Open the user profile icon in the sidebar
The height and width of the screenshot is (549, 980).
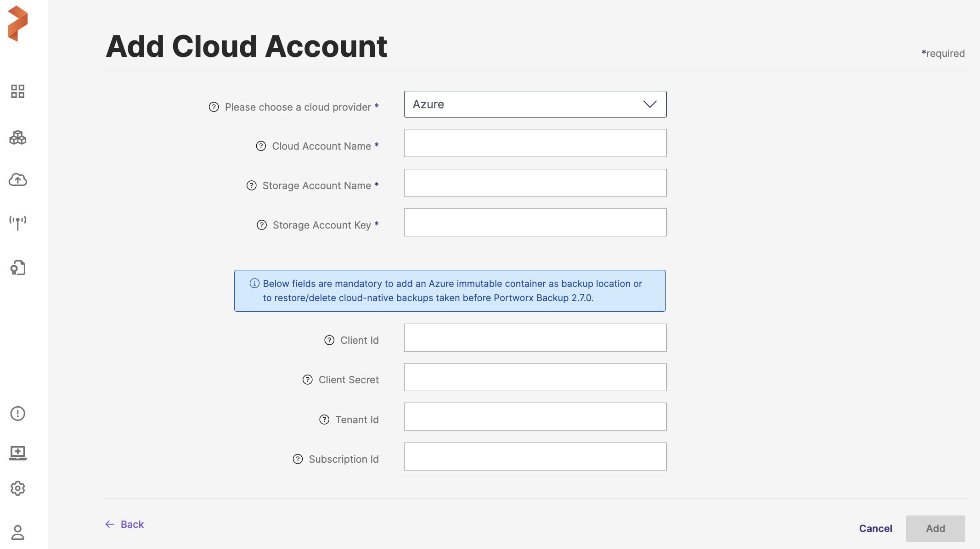click(18, 532)
